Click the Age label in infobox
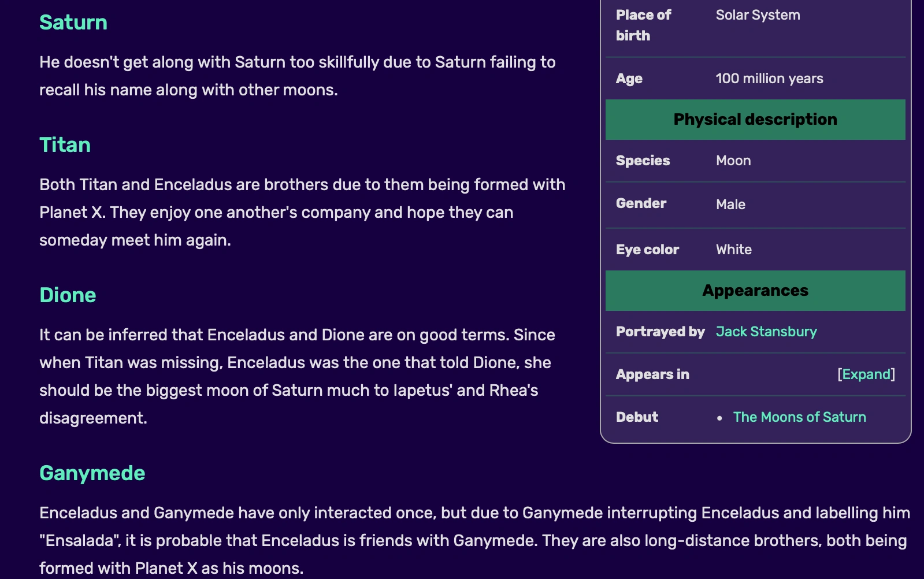 (x=629, y=79)
